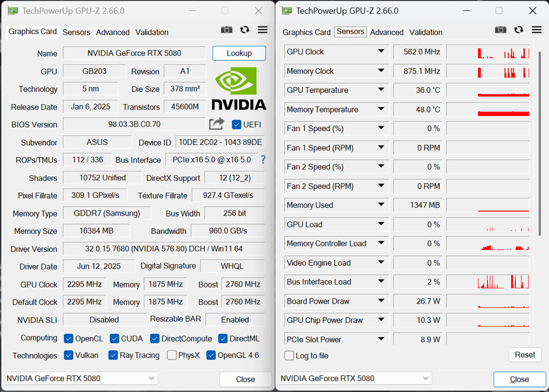549x392 pixels.
Task: Open the hamburger menu in the Sensors window
Action: tap(536, 30)
